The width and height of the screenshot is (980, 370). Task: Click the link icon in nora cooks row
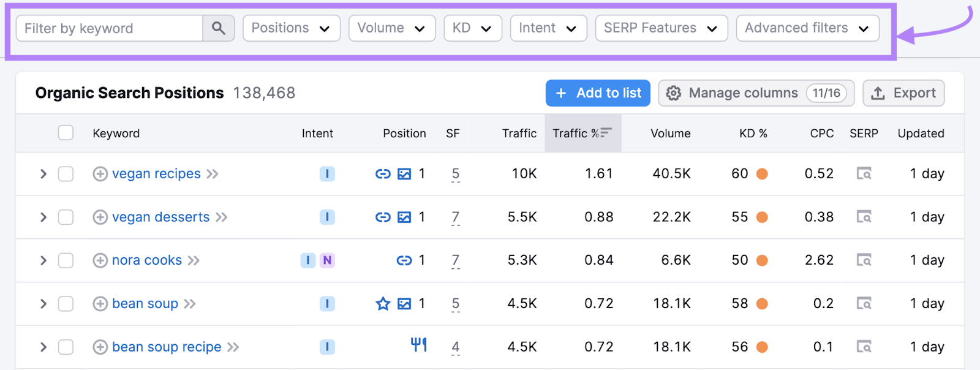(404, 260)
